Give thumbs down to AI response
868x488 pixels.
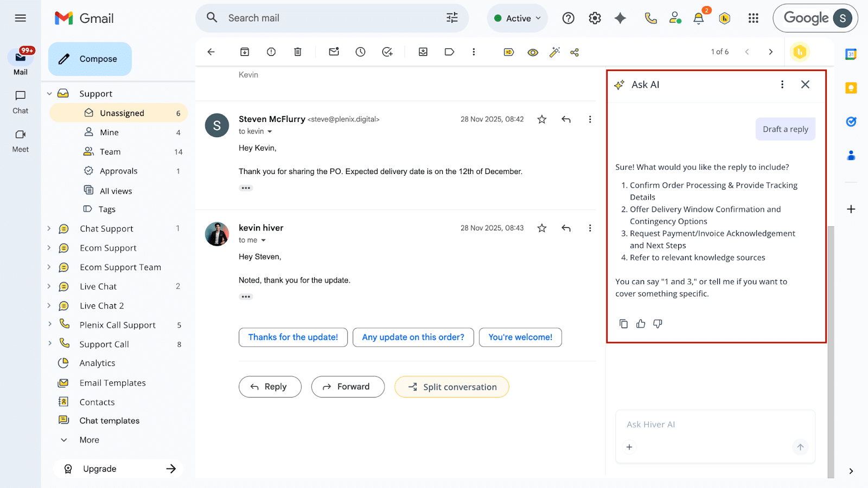pos(658,324)
